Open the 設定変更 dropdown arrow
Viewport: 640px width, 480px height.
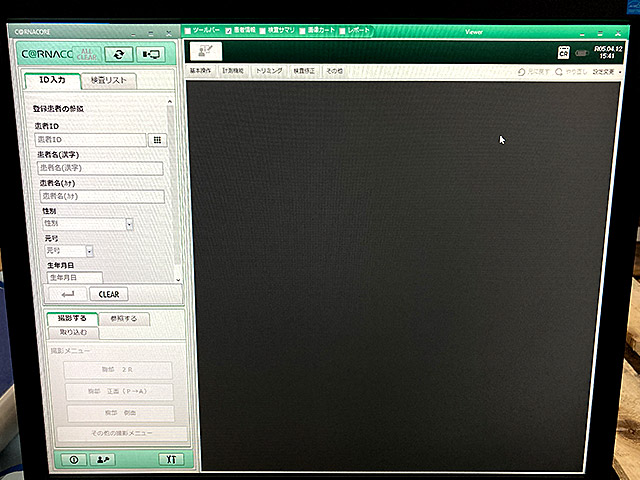tap(620, 72)
